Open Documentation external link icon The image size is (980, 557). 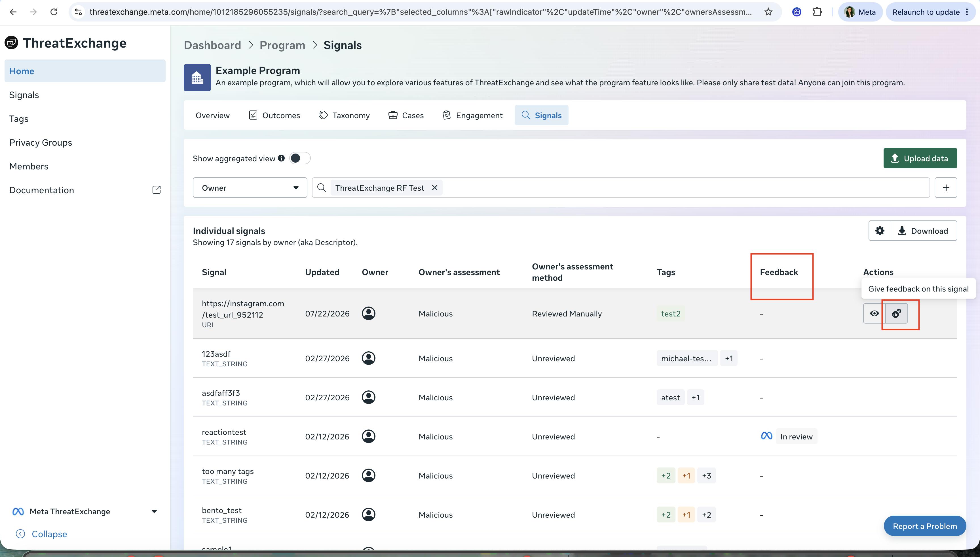(x=156, y=190)
